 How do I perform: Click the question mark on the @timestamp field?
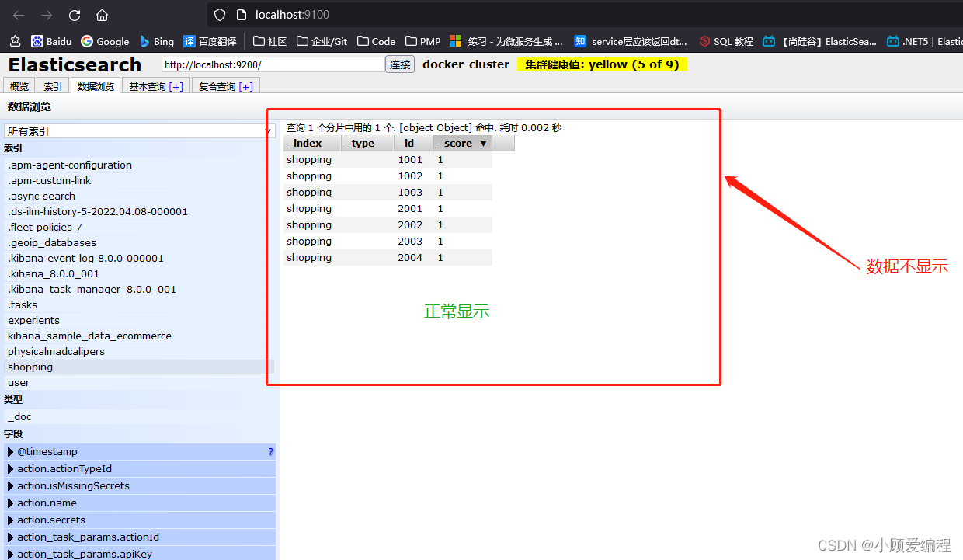pyautogui.click(x=270, y=451)
